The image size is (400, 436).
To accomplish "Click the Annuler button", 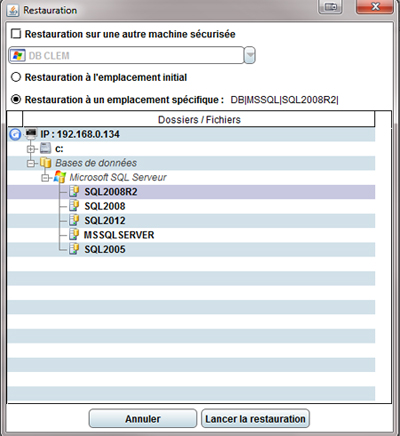I will [x=143, y=419].
